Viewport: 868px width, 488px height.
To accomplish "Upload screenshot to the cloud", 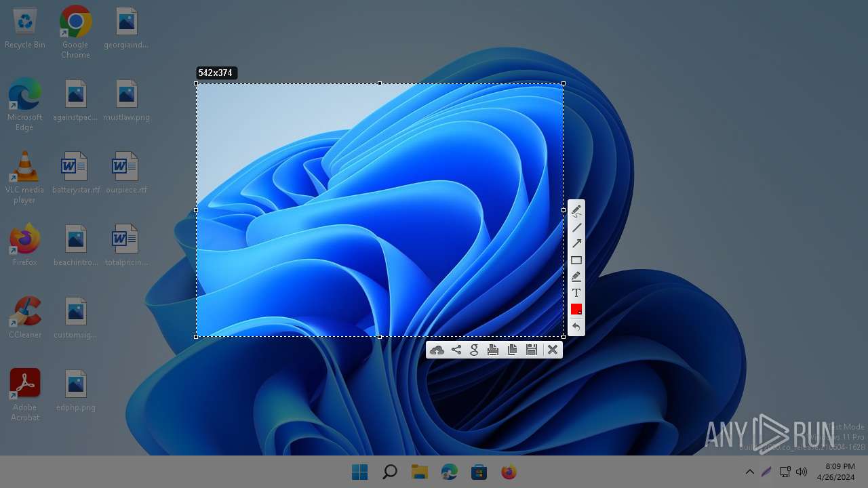I will [437, 350].
